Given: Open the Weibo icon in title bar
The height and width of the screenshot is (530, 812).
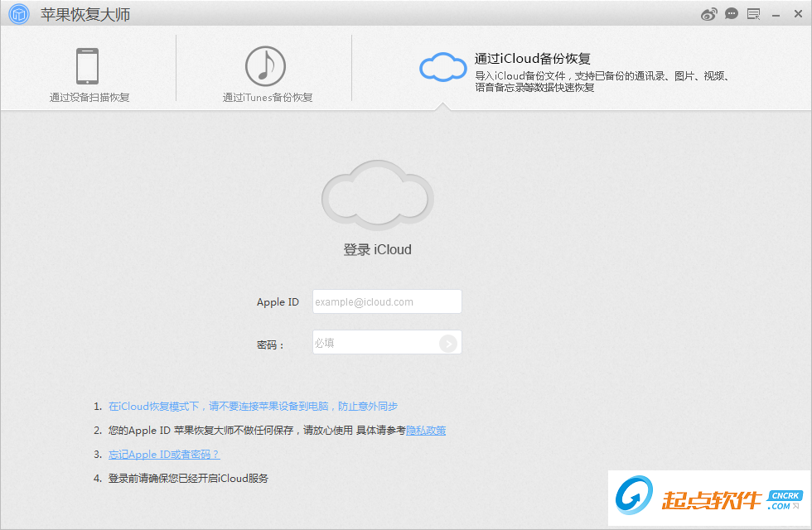Looking at the screenshot, I should pyautogui.click(x=709, y=15).
